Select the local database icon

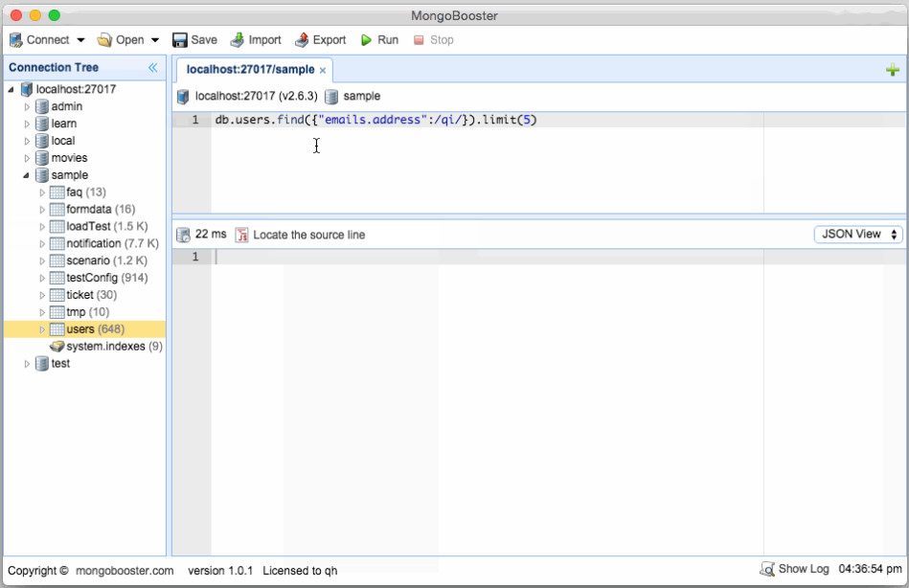tap(42, 141)
